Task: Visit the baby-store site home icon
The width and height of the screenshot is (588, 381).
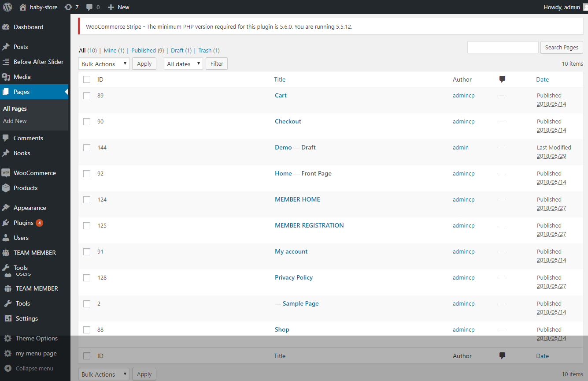Action: [x=23, y=7]
